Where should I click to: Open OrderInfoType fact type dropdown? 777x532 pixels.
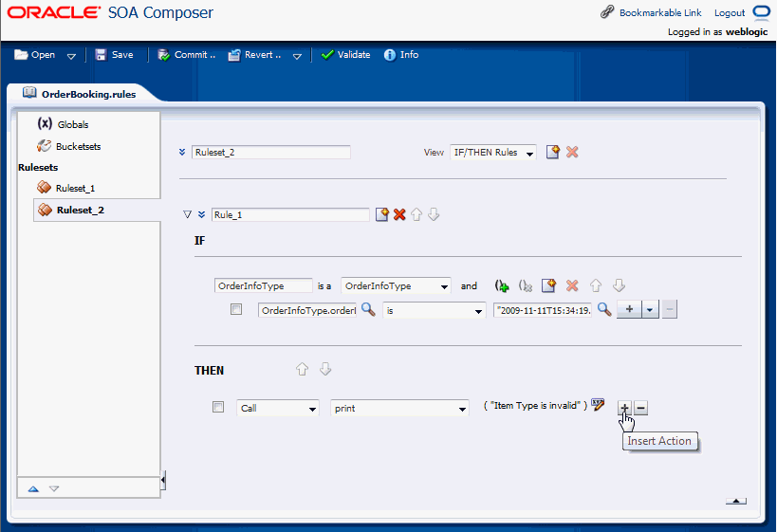[x=396, y=285]
